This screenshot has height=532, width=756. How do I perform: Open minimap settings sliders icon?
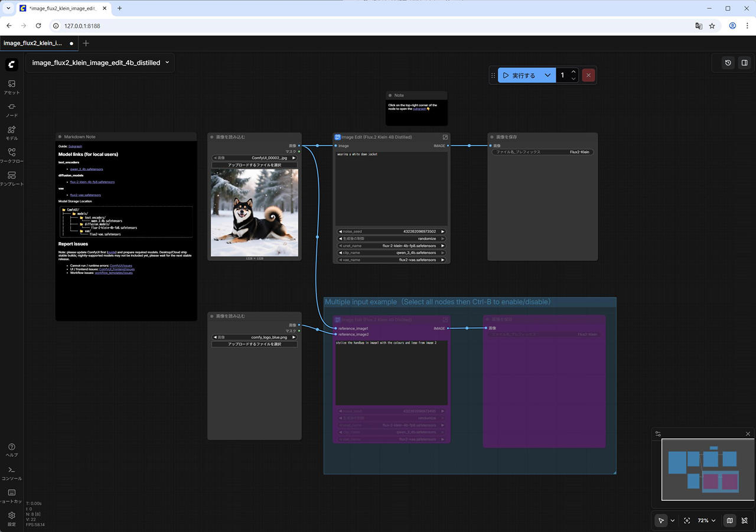tap(658, 434)
